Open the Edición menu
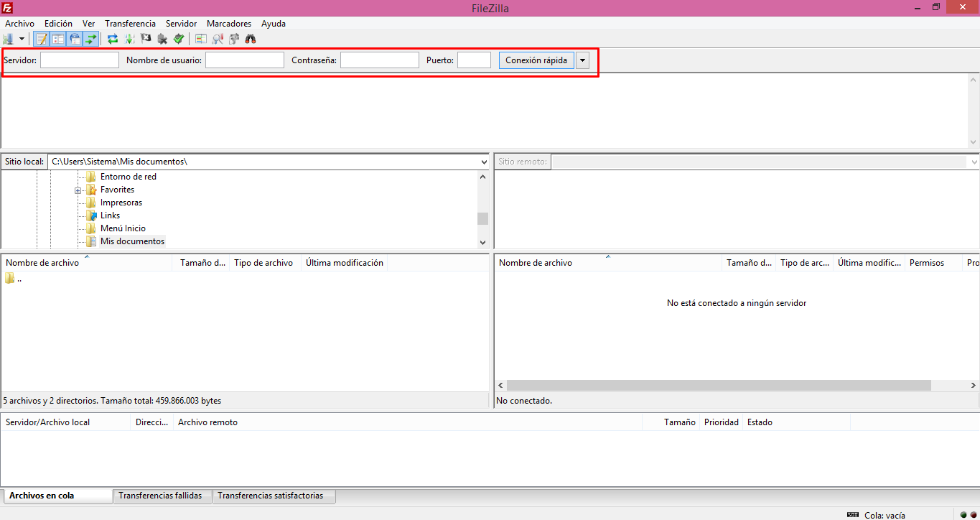This screenshot has height=520, width=980. click(x=58, y=24)
